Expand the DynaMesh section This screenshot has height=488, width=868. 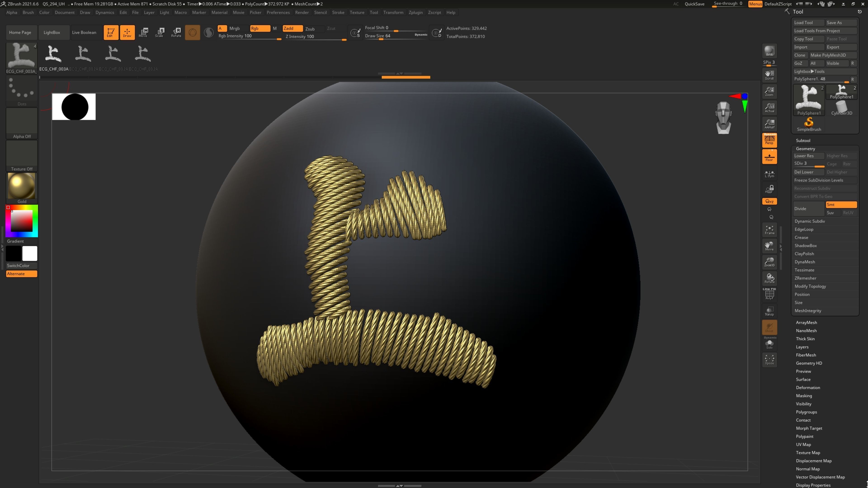click(x=805, y=262)
